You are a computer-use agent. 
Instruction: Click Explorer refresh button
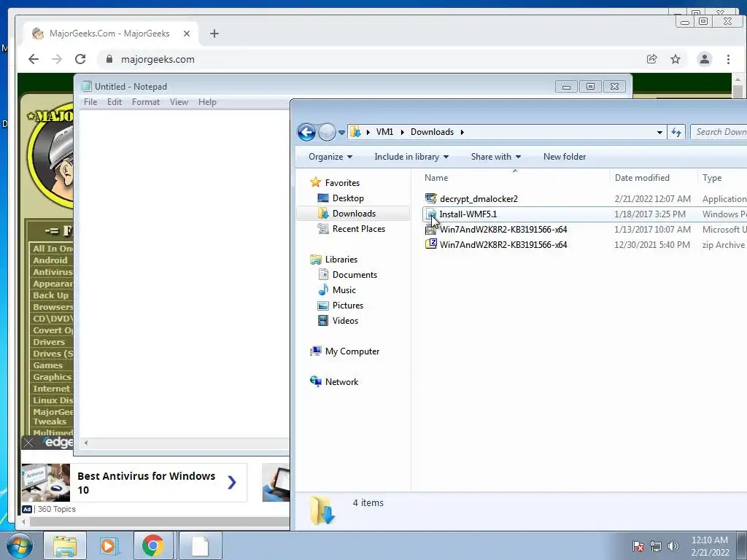tap(676, 133)
